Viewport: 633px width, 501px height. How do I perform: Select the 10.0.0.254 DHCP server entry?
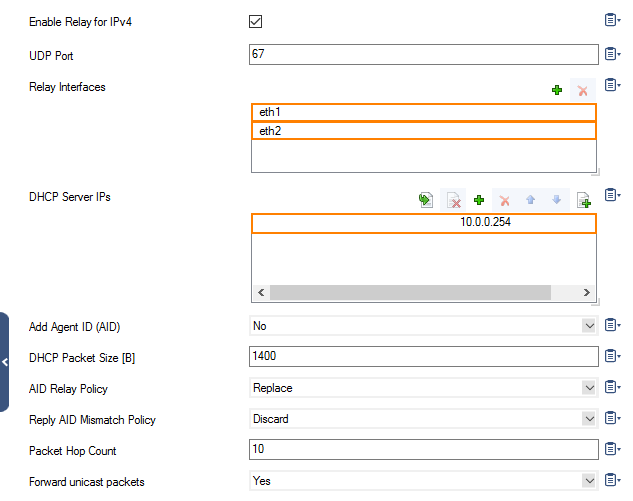click(x=423, y=223)
